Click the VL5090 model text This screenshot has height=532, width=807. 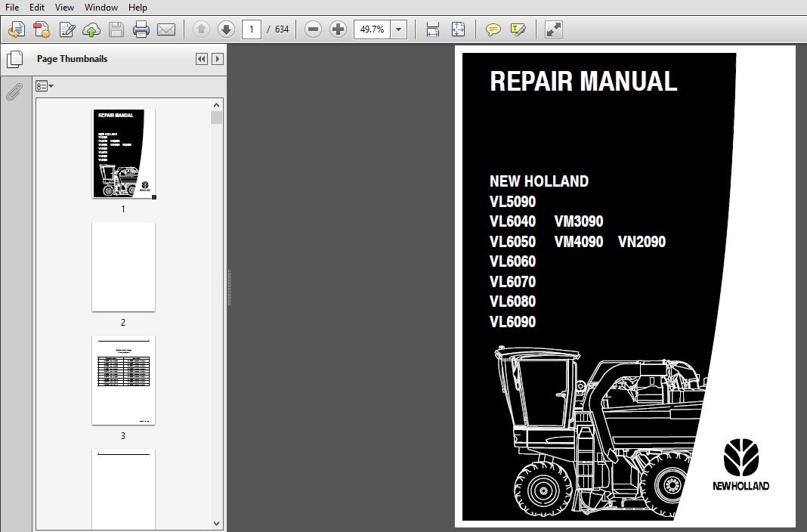click(512, 202)
